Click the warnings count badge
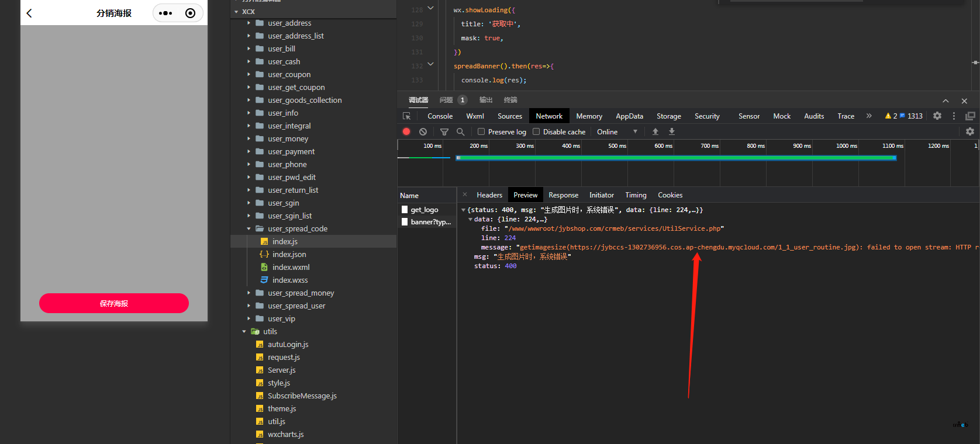 pos(891,116)
